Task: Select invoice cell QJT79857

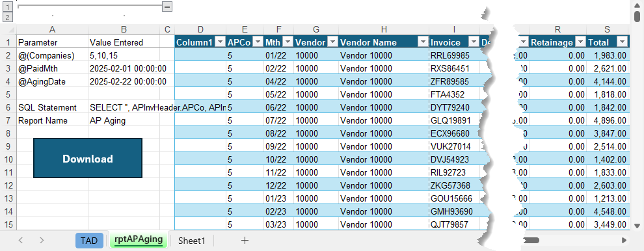Action: (x=454, y=225)
